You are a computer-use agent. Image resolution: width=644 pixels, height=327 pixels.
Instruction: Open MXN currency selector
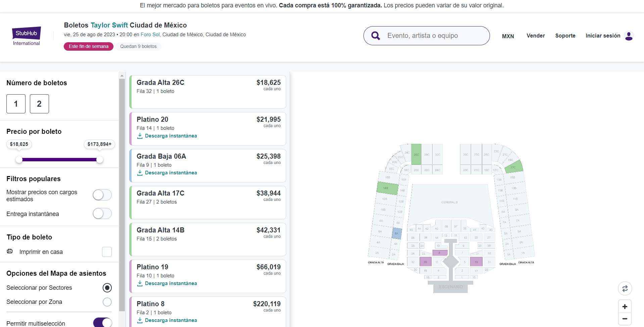508,36
